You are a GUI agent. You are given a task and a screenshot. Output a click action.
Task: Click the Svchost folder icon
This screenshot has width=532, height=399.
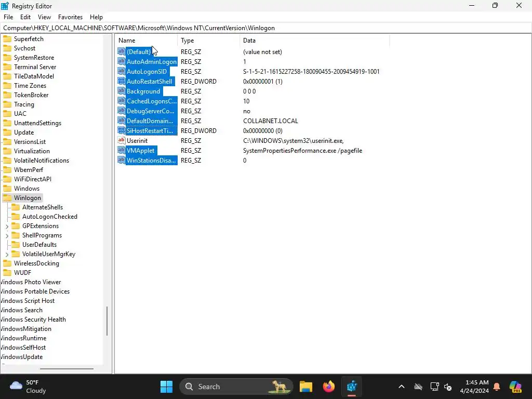coord(7,48)
